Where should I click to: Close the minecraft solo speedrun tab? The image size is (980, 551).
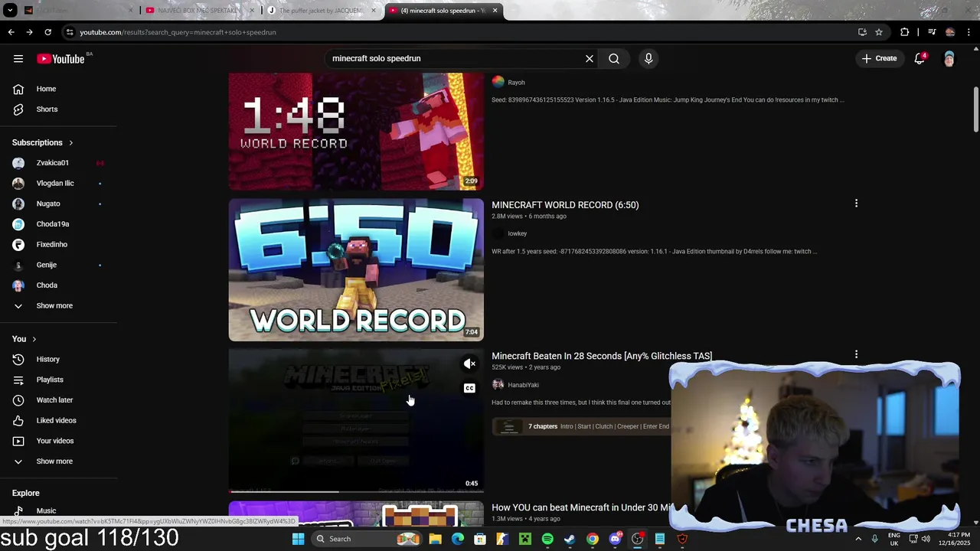[495, 11]
